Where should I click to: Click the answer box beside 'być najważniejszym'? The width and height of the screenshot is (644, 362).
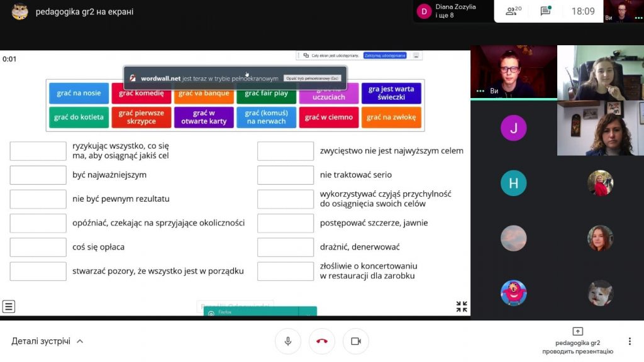click(38, 175)
